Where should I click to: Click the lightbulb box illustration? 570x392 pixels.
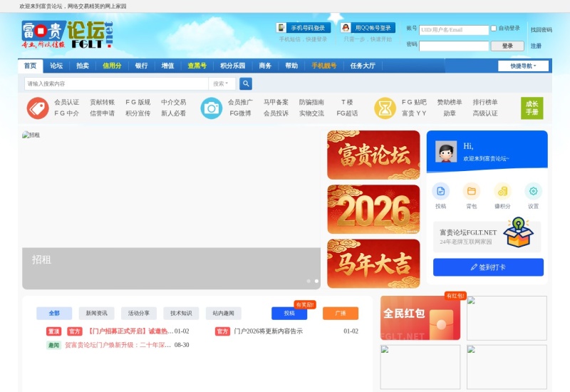pos(519,232)
